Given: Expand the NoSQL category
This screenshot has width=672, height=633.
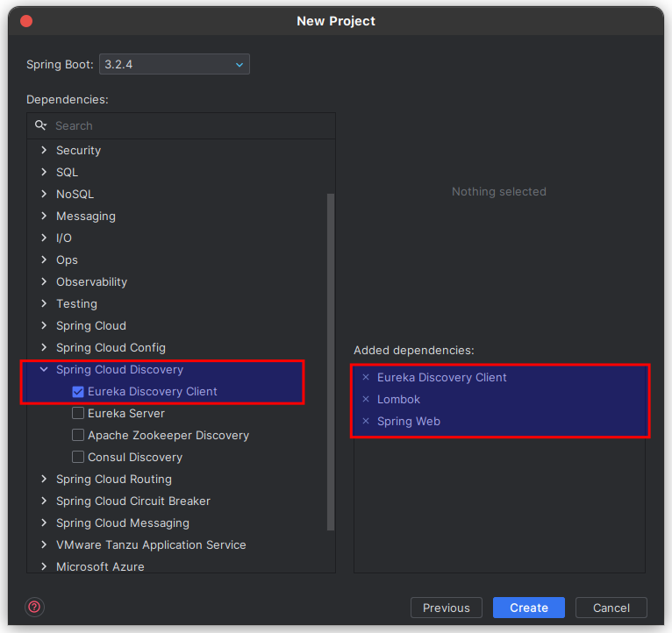Looking at the screenshot, I should (44, 194).
